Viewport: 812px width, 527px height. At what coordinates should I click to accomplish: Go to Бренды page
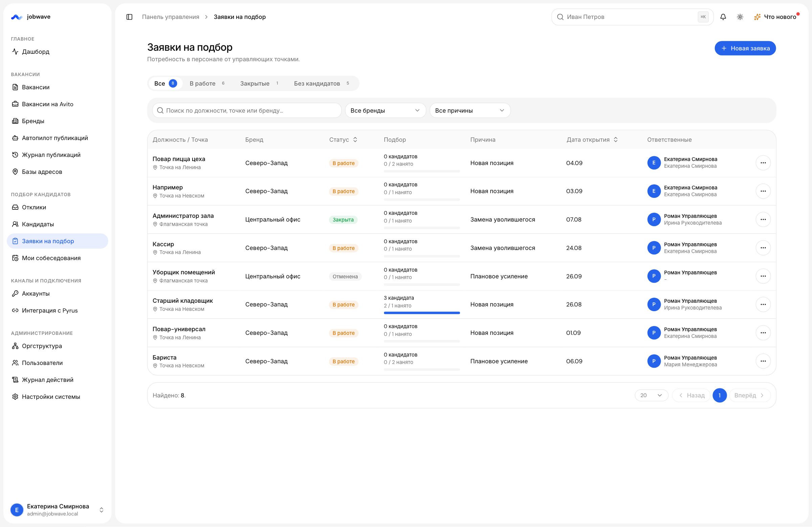pos(57,121)
